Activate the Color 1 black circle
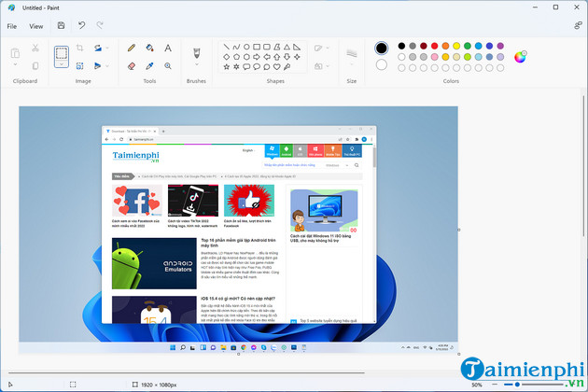This screenshot has width=588, height=392. pos(382,48)
